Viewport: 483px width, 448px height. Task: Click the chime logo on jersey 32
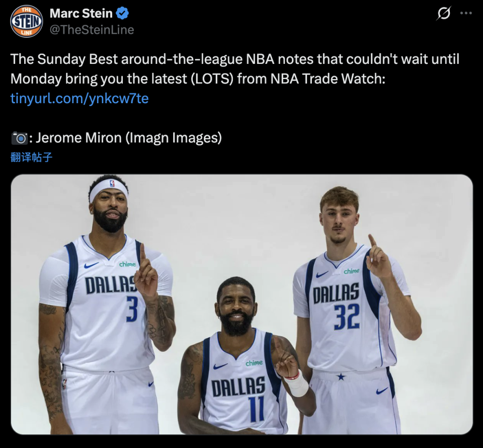(x=352, y=271)
